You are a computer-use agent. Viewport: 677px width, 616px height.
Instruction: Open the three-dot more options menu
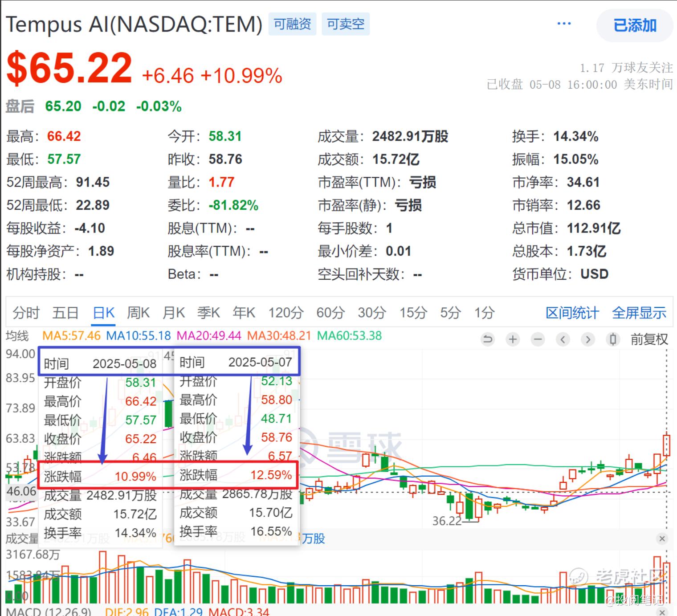pyautogui.click(x=564, y=24)
